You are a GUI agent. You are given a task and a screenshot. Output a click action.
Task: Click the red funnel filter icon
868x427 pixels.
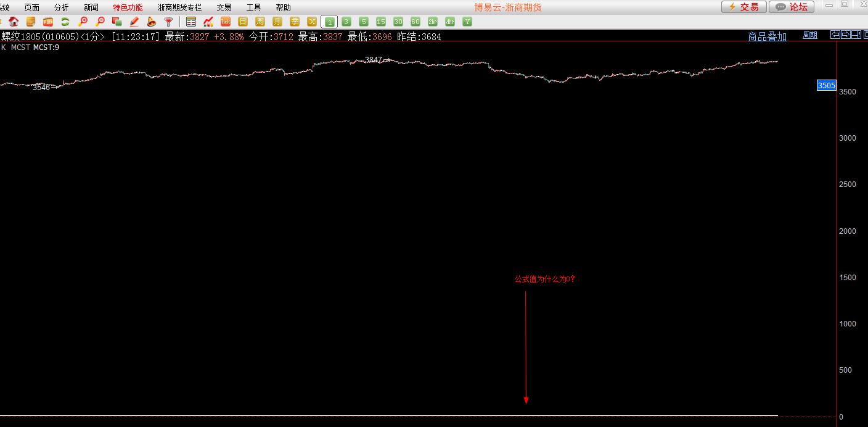click(x=168, y=22)
